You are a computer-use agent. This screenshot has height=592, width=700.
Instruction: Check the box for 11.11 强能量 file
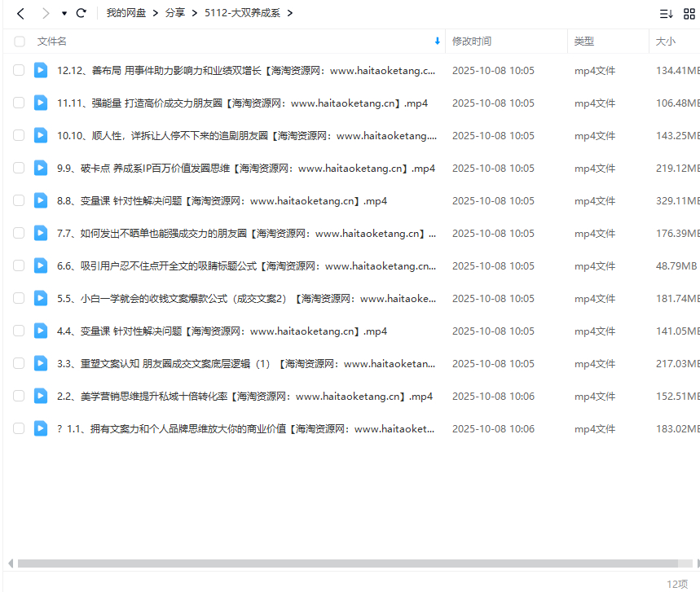click(x=19, y=103)
